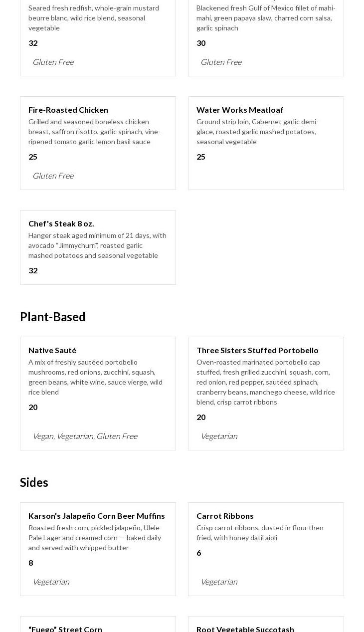
Task: Click the Gluten Free tag below price 30
Action: pos(221,62)
